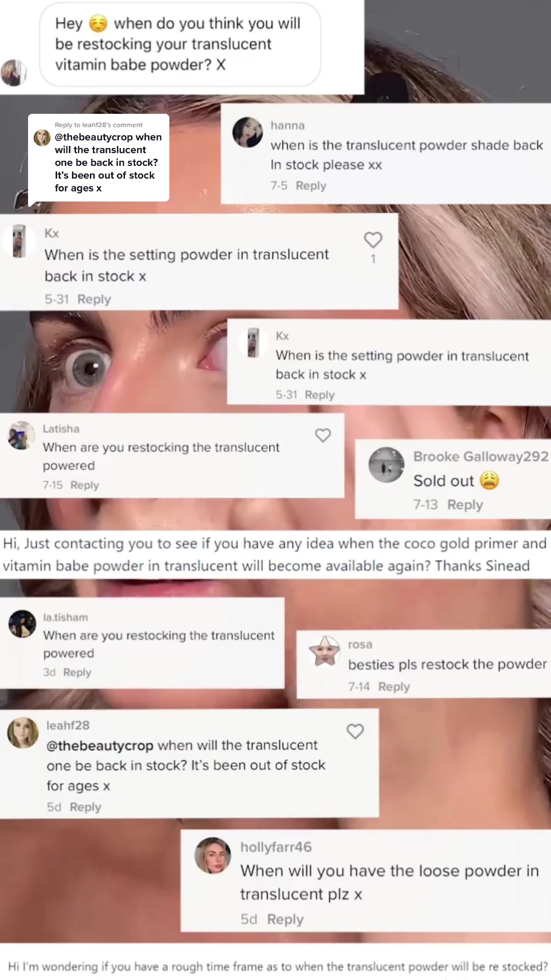Viewport: 551px width, 980px height.
Task: Open the @thebeautycrop mention in leahf28's comment
Action: point(100,746)
